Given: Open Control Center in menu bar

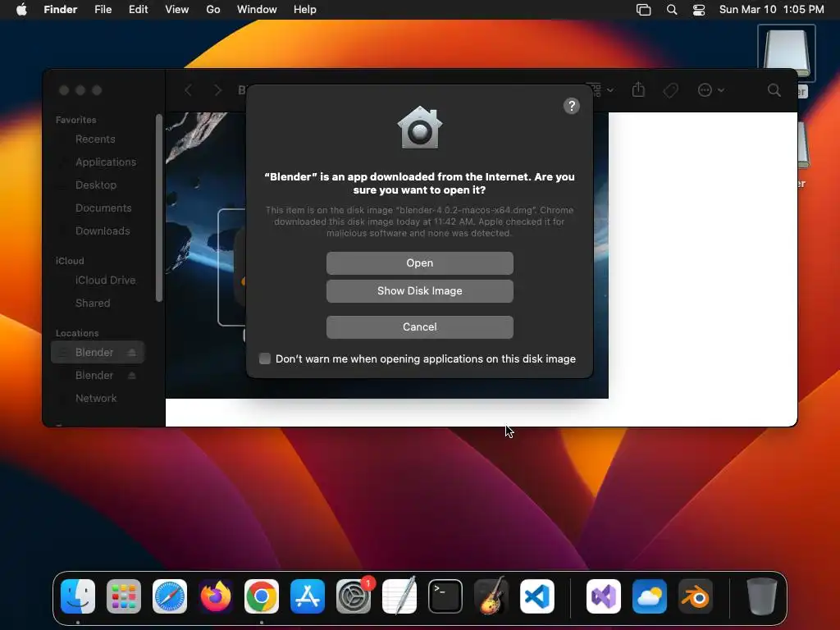Looking at the screenshot, I should pos(699,10).
